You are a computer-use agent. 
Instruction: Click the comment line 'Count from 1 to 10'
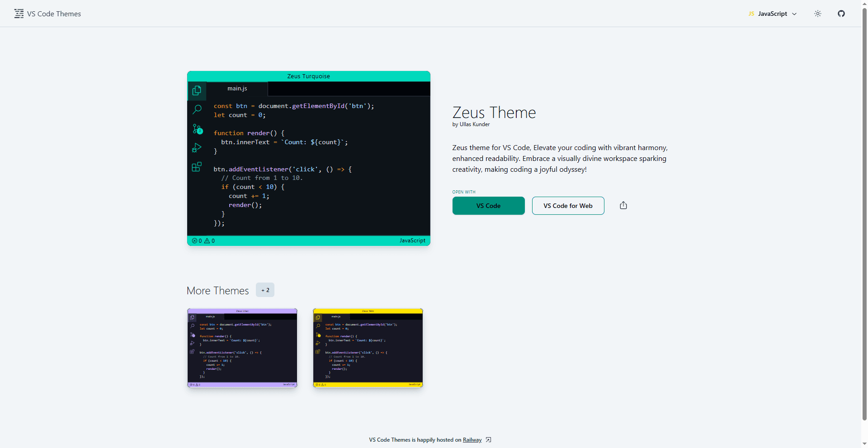pyautogui.click(x=262, y=178)
